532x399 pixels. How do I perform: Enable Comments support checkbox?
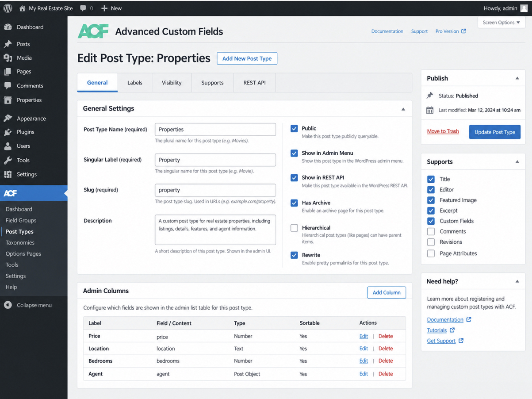431,231
